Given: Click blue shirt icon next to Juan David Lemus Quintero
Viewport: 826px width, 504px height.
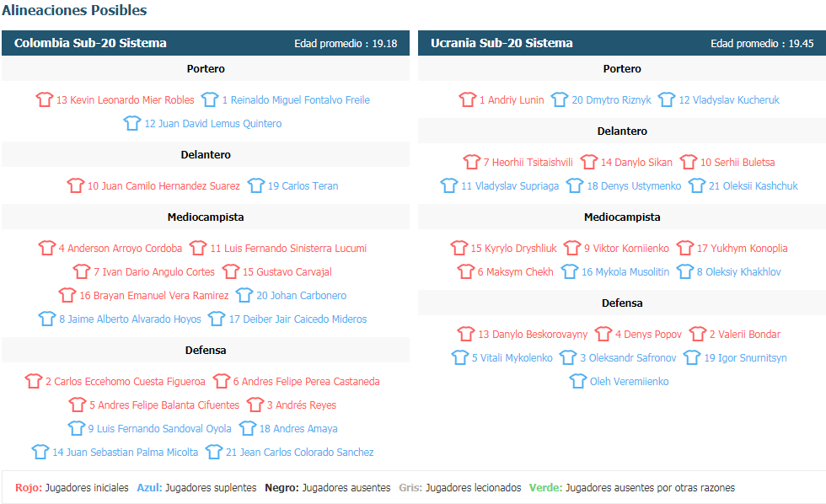Looking at the screenshot, I should (x=132, y=123).
